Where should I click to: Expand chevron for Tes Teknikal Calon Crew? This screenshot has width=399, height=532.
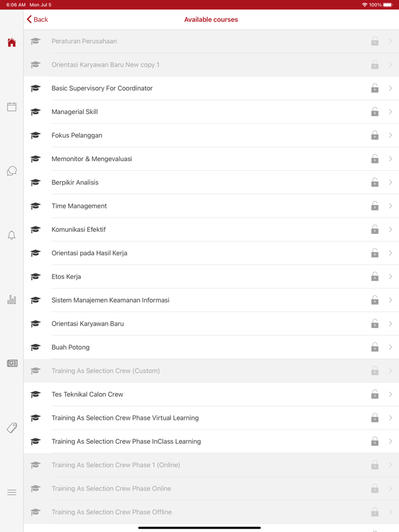(390, 394)
